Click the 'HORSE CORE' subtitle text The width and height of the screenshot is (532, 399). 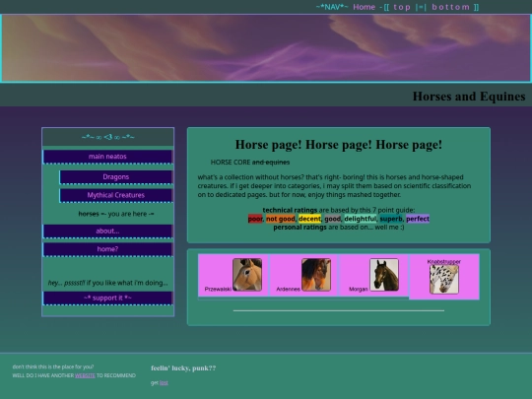231,163
